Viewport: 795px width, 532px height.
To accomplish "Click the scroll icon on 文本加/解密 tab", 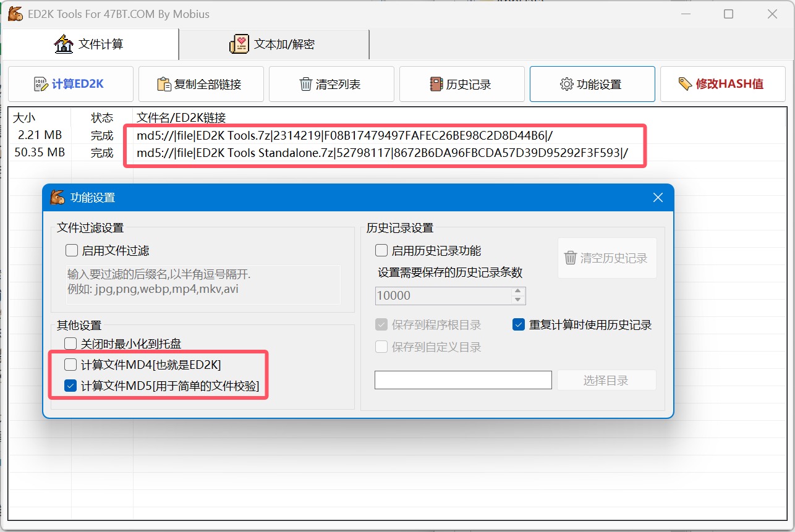I will pos(239,44).
